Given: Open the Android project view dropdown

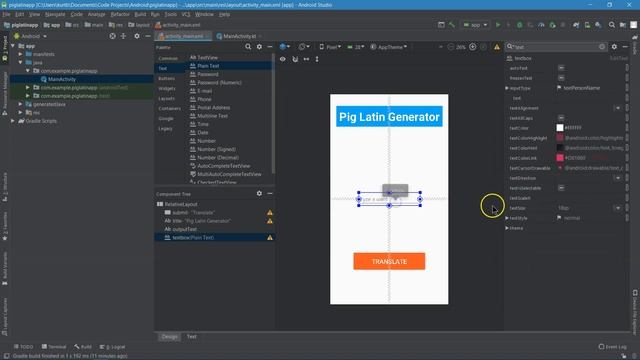Looking at the screenshot, I should 31,36.
